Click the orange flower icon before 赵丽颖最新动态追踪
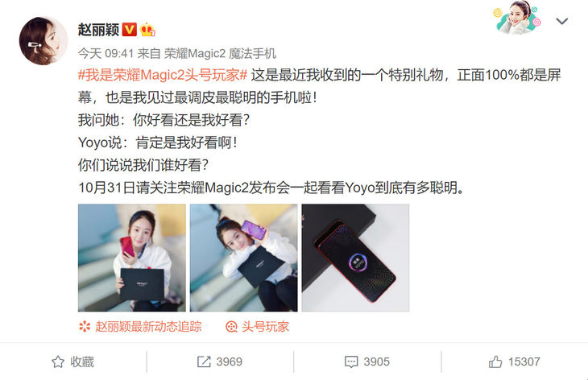588x380 pixels. coord(85,327)
